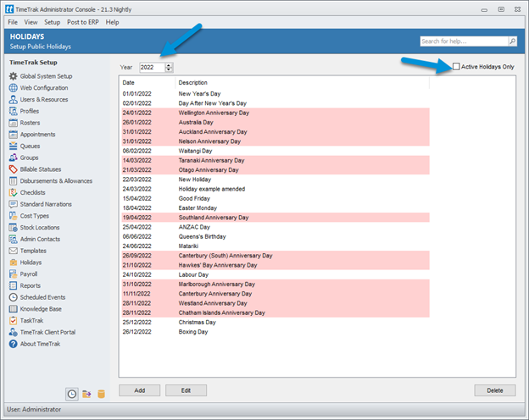This screenshot has width=529, height=420.
Task: Click the clock button at sidebar bottom
Action: 72,394
